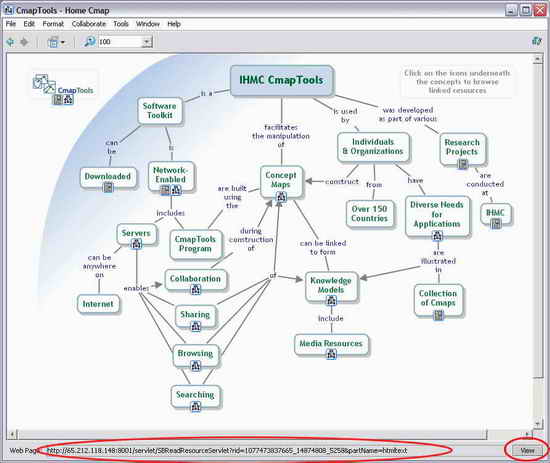Open the Format menu
Image resolution: width=550 pixels, height=463 pixels.
[x=53, y=24]
